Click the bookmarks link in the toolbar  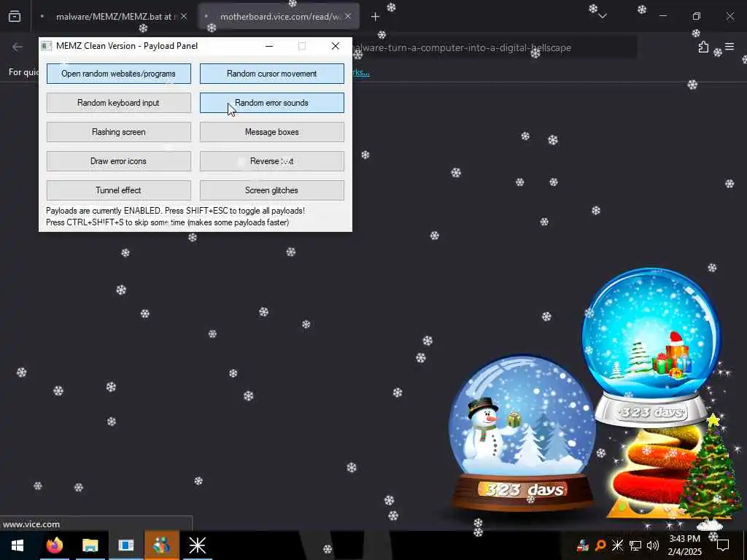pyautogui.click(x=361, y=72)
